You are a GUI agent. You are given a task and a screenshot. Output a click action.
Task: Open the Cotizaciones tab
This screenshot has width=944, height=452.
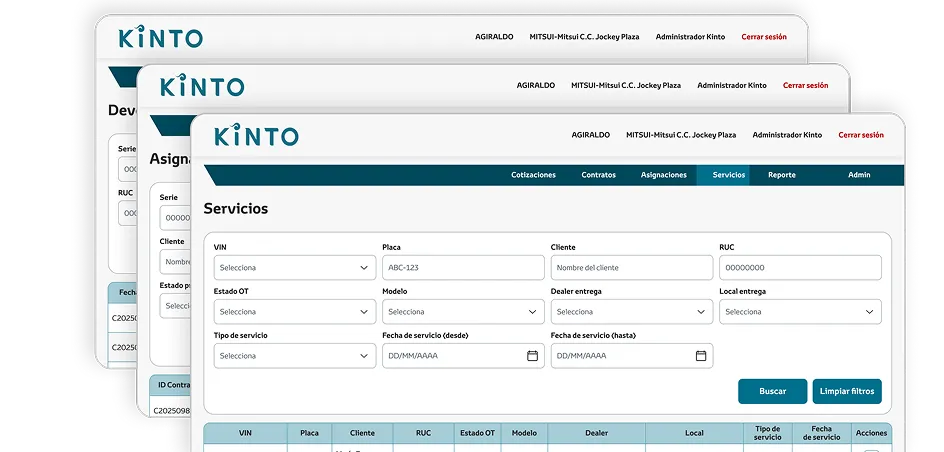(x=533, y=175)
